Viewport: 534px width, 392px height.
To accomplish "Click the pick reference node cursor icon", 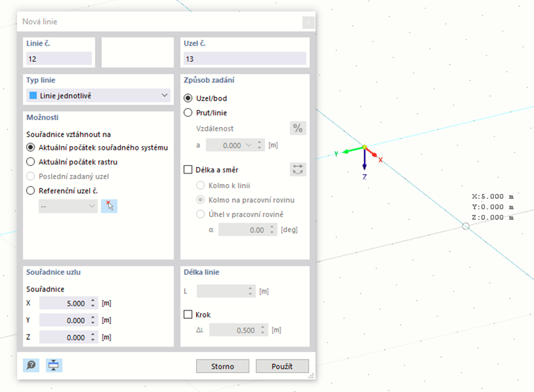I will tap(109, 206).
